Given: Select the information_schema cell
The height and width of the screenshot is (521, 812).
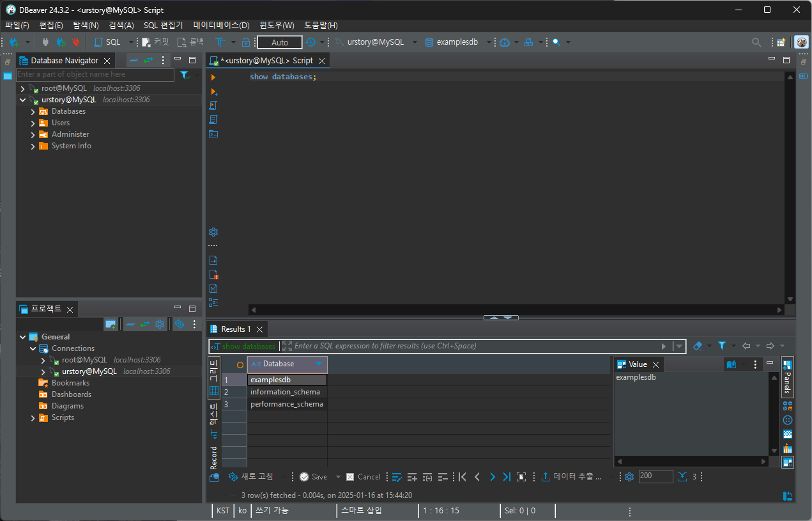Looking at the screenshot, I should (287, 392).
